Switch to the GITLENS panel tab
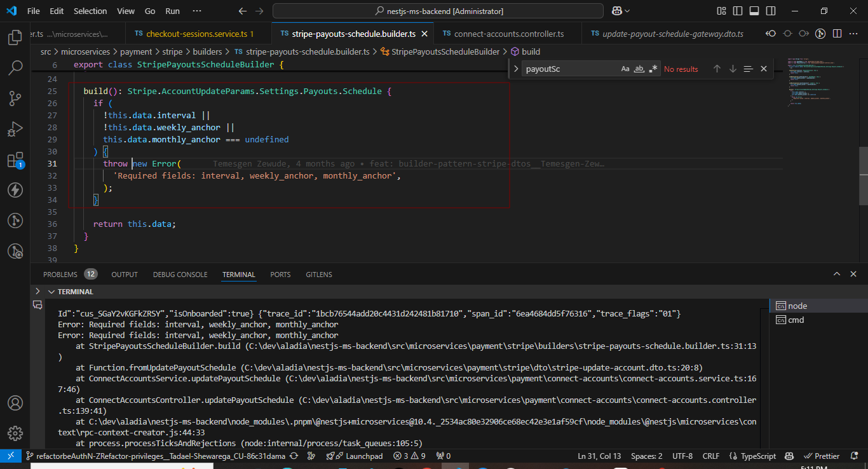Image resolution: width=868 pixels, height=469 pixels. [318, 275]
